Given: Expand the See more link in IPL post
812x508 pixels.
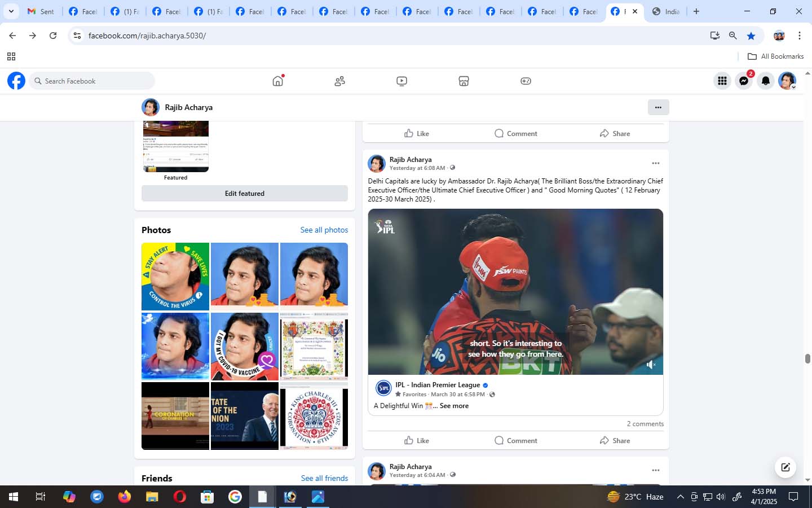Looking at the screenshot, I should click(454, 406).
